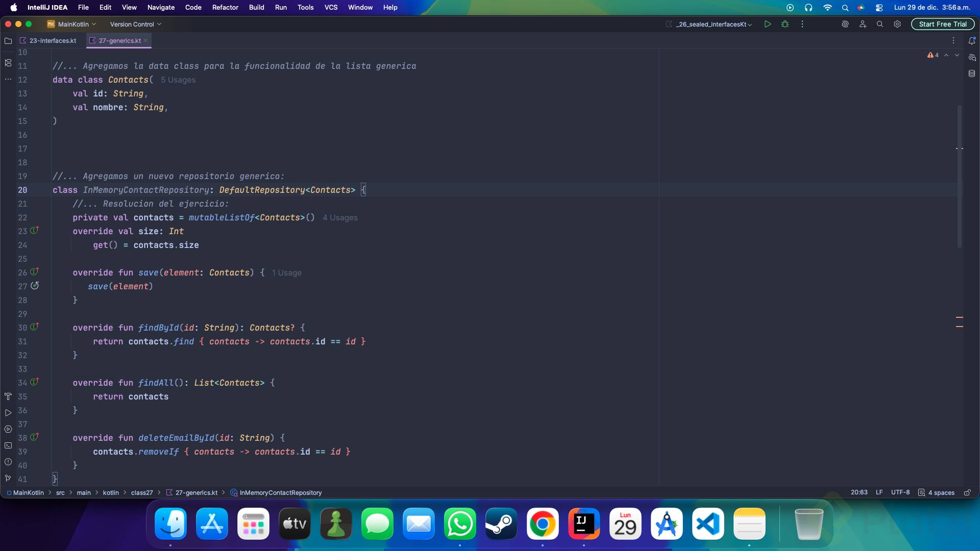The image size is (980, 551).
Task: Open macOS Control Center toggle icon
Action: [x=879, y=8]
